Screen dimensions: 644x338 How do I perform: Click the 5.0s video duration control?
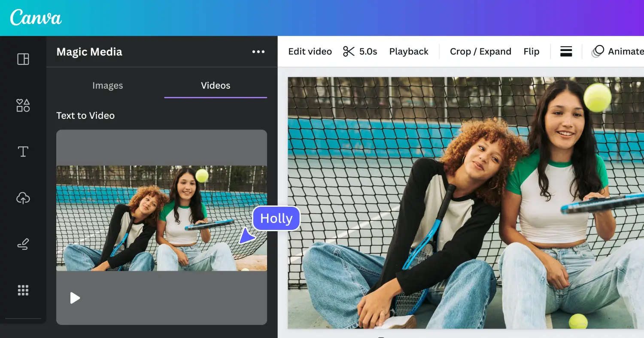point(368,51)
